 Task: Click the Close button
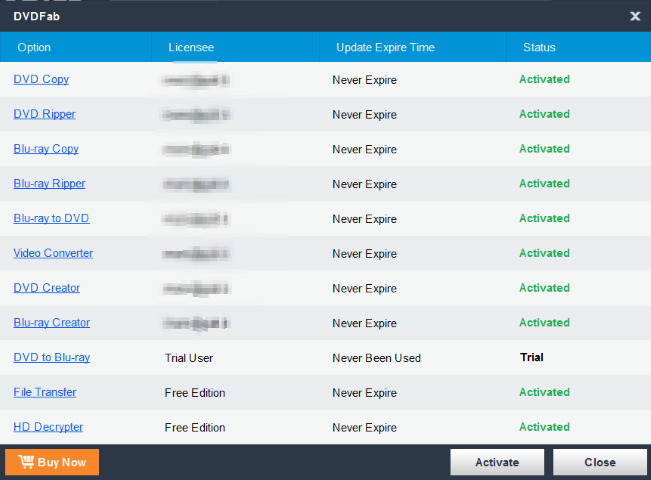point(600,462)
